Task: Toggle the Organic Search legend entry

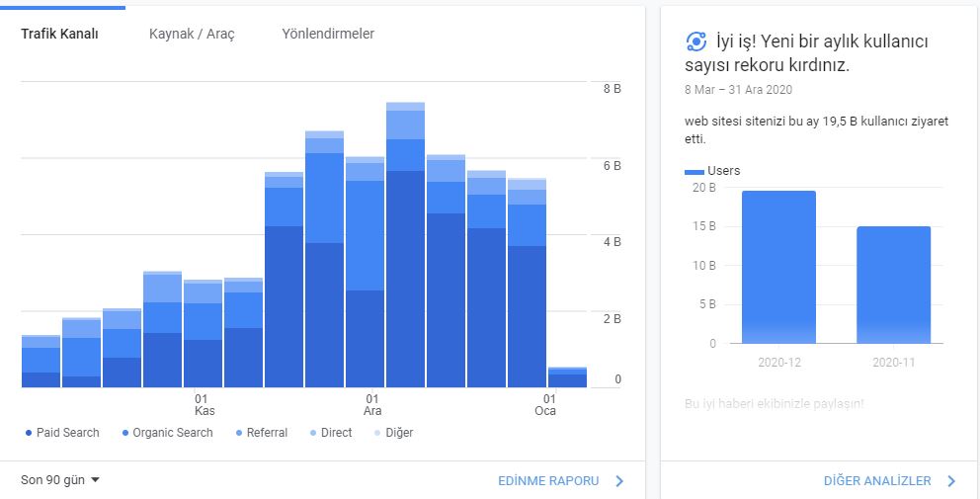Action: click(168, 433)
